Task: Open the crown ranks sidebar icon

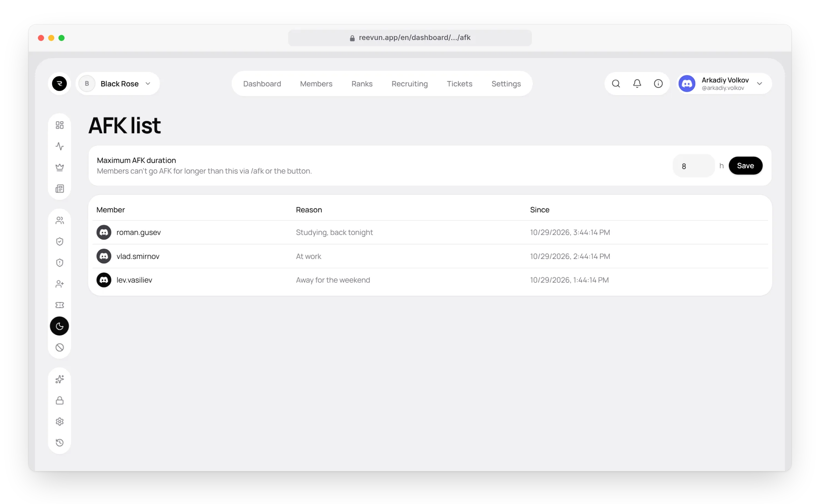Action: (x=59, y=167)
